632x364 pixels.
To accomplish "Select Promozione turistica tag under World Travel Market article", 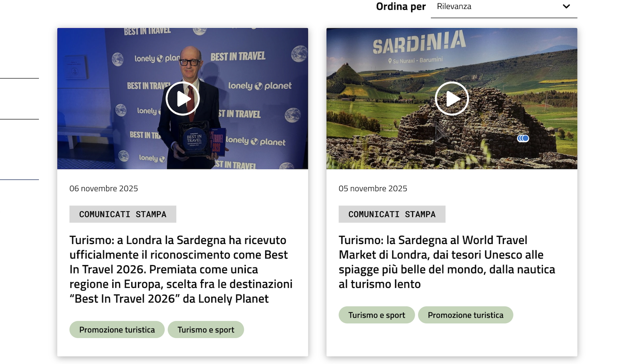I will pos(465,315).
